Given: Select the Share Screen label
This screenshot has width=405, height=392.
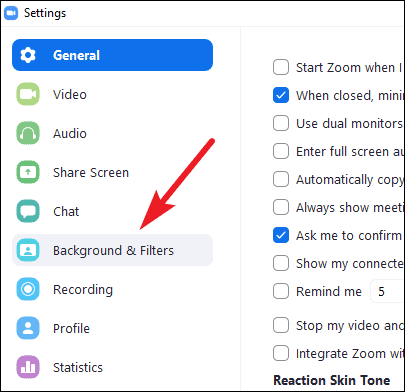Looking at the screenshot, I should pyautogui.click(x=91, y=173).
